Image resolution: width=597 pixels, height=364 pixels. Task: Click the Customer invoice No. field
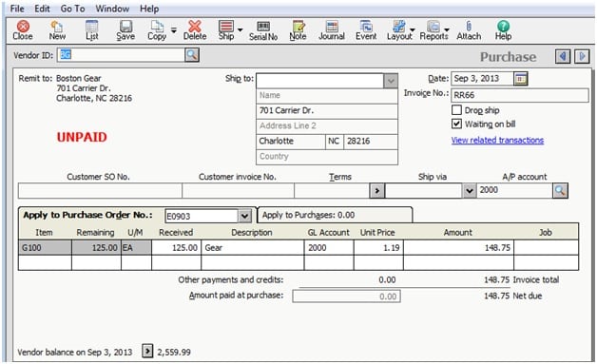238,190
